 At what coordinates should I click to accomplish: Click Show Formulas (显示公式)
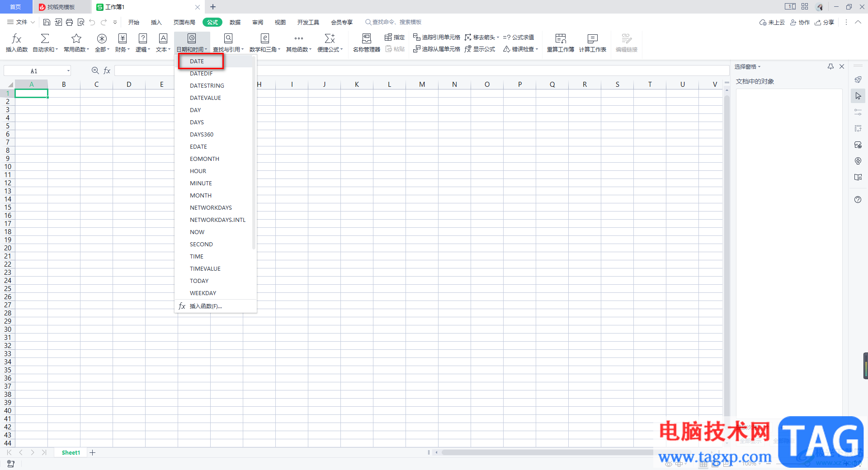click(x=480, y=49)
